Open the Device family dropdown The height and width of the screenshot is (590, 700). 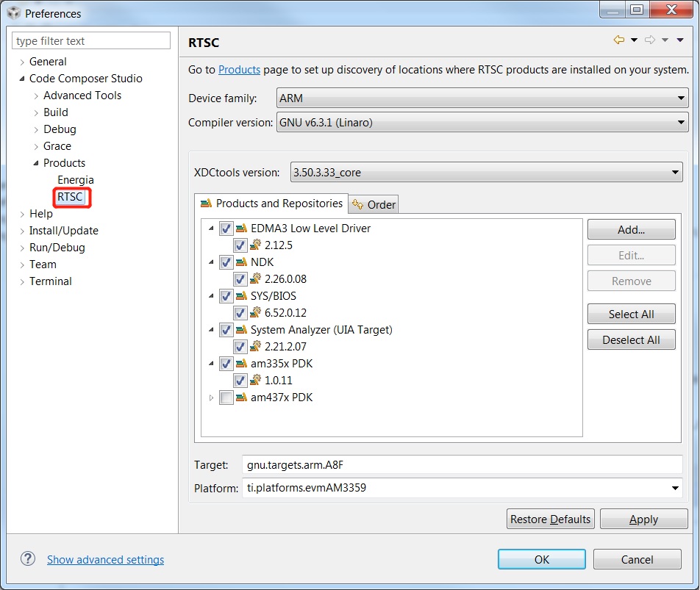point(482,98)
